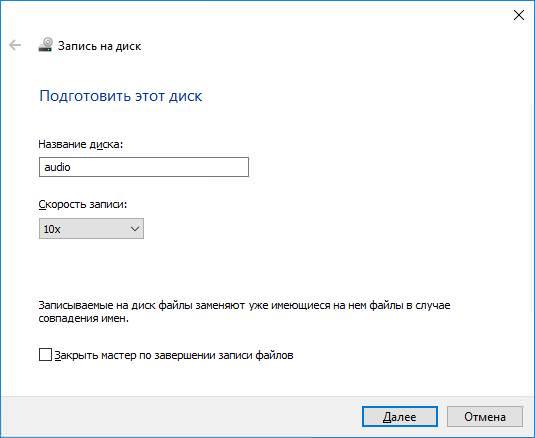
Task: Close the burn wizard with X
Action: click(x=519, y=15)
